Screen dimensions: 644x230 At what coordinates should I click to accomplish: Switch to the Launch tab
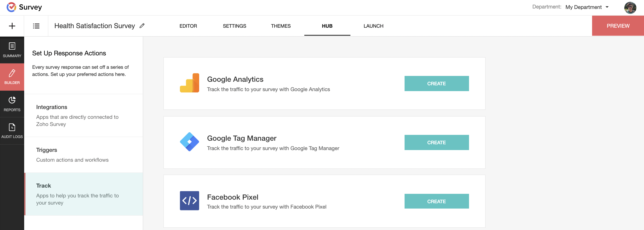click(373, 26)
